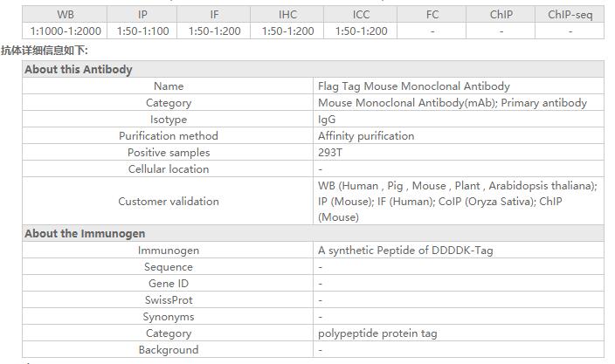Select the SwissProt row label
The image size is (615, 364).
(x=169, y=300)
